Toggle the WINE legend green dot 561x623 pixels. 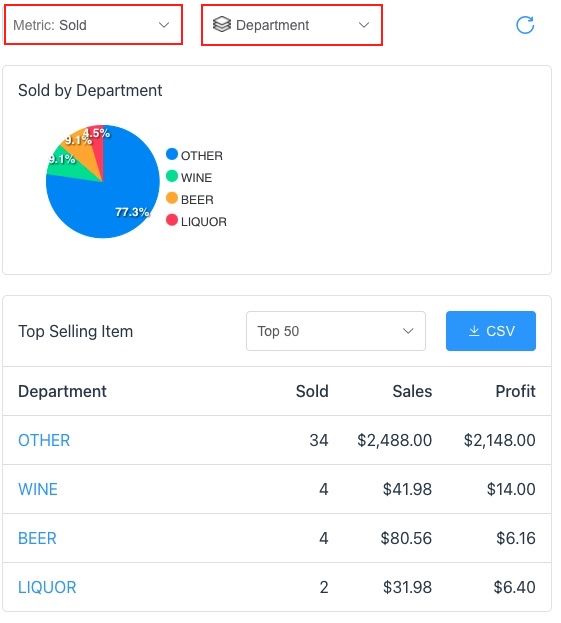(x=172, y=176)
